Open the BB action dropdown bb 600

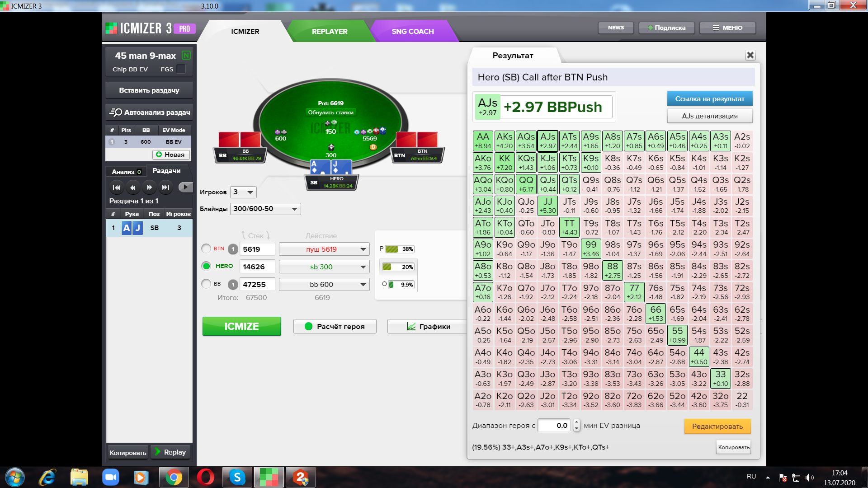pos(324,284)
